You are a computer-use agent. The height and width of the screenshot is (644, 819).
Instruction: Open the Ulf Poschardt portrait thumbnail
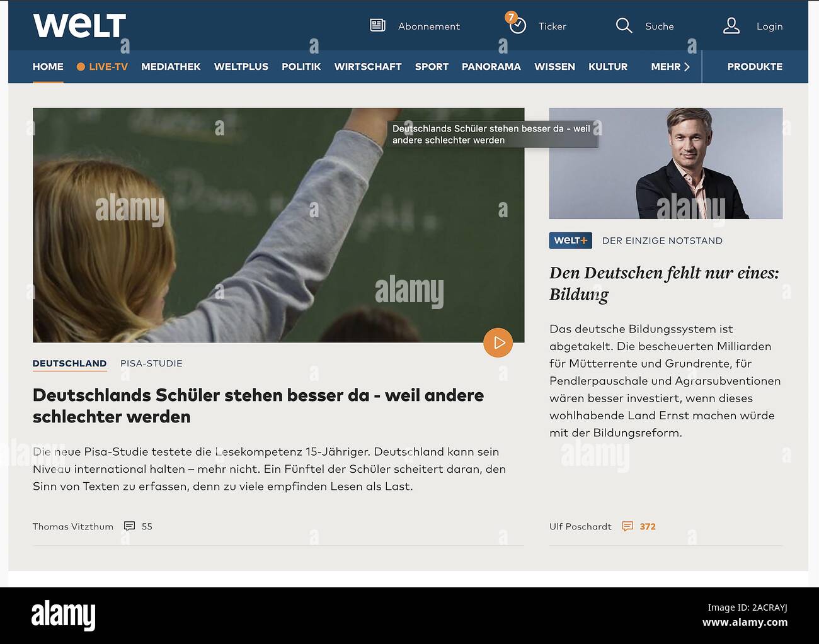point(666,164)
